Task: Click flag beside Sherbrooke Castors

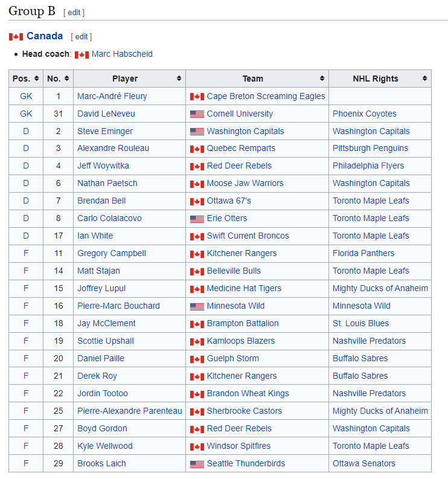Action: (197, 412)
